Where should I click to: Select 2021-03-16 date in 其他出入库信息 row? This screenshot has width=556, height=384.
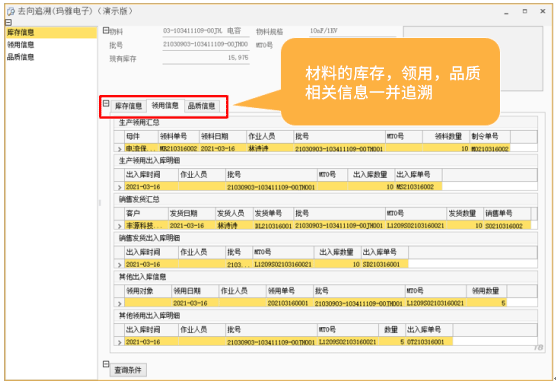point(195,304)
